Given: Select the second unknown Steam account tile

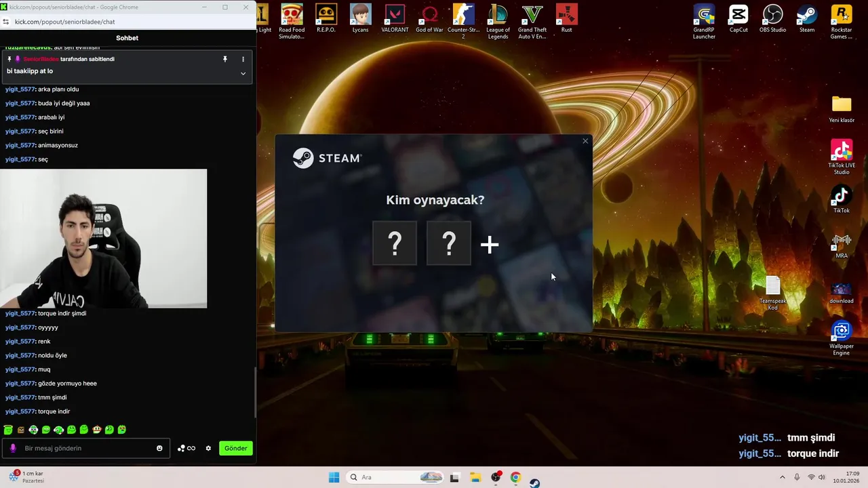Looking at the screenshot, I should [449, 243].
